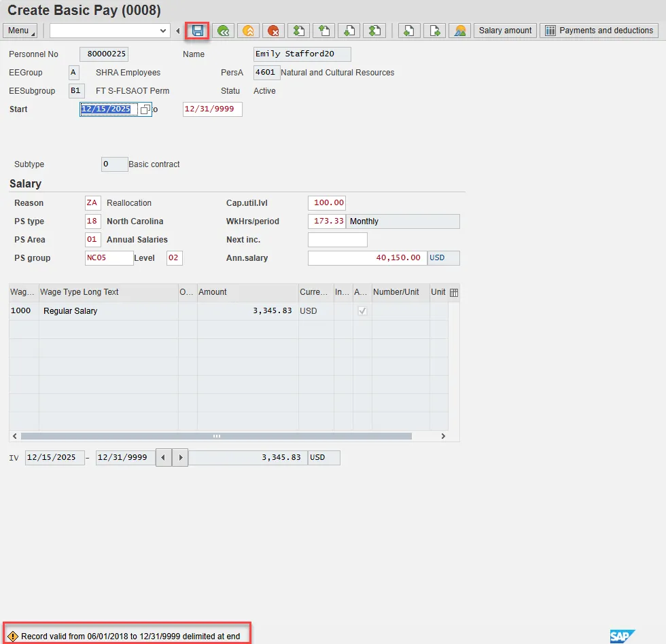
Task: Select the Regular Salary text cell
Action: [x=109, y=310]
